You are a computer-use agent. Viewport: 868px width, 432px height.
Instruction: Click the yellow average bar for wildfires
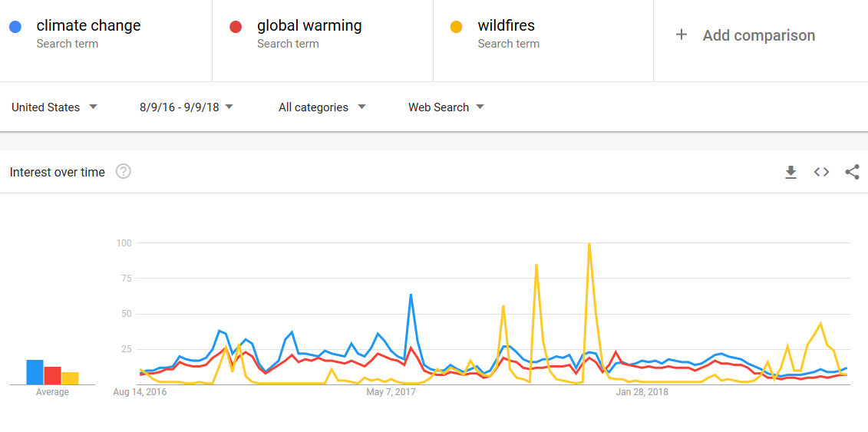coord(70,378)
